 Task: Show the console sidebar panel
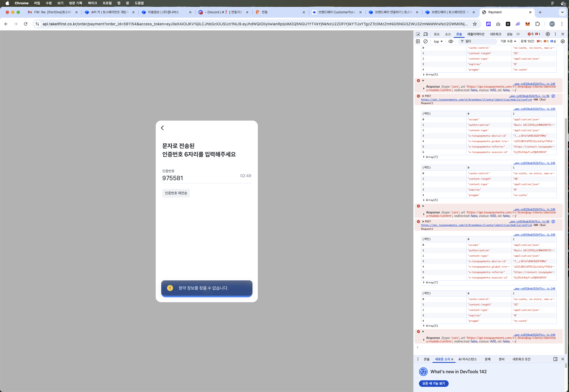[418, 41]
